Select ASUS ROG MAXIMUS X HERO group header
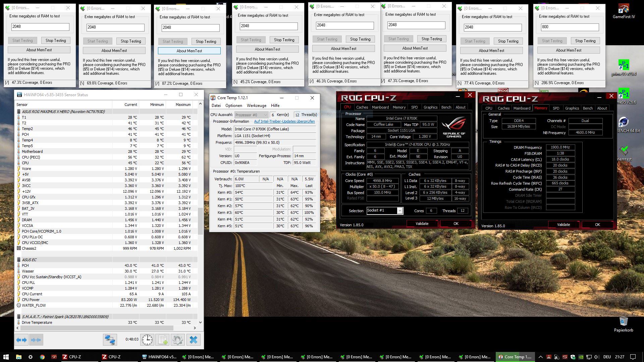Viewport: 644px width, 362px height. click(106, 112)
